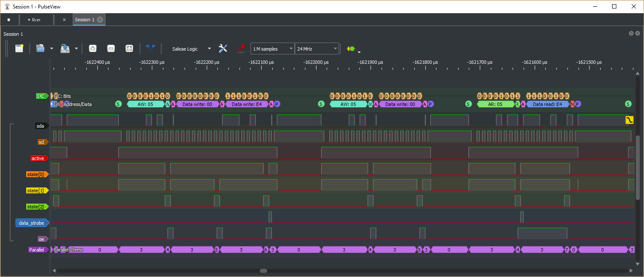Click the AR: 05 annotation
The height and width of the screenshot is (277, 644).
coord(496,104)
